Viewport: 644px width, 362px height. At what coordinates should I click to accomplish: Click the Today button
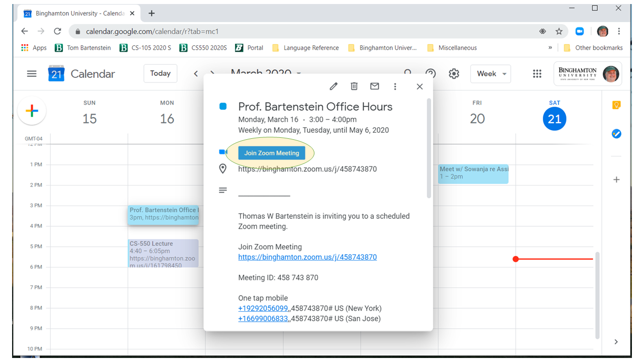click(160, 73)
